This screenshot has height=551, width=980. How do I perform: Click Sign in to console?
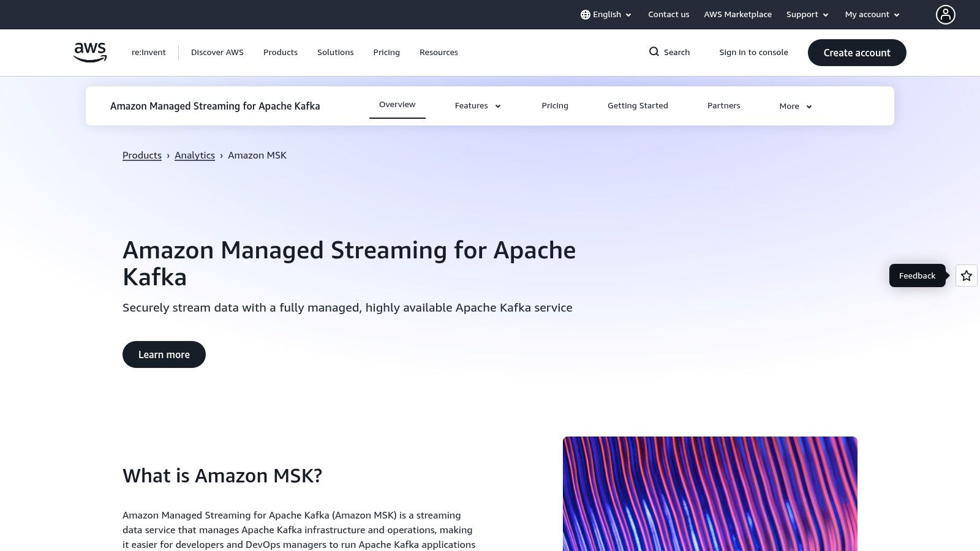click(753, 52)
